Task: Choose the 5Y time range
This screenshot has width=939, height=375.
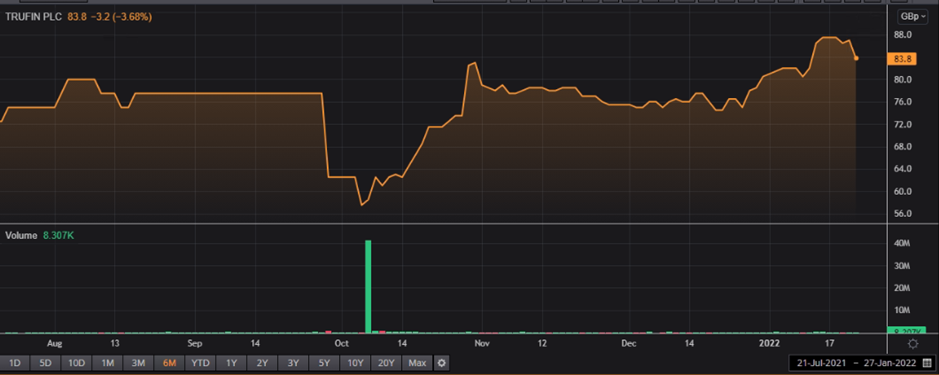Action: click(x=324, y=362)
